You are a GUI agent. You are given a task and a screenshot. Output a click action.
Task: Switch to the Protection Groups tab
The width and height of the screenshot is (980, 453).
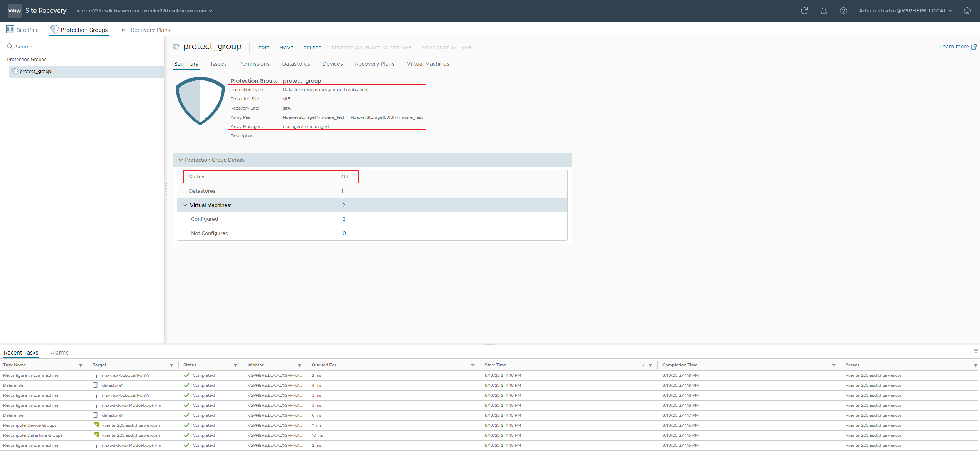click(x=79, y=30)
